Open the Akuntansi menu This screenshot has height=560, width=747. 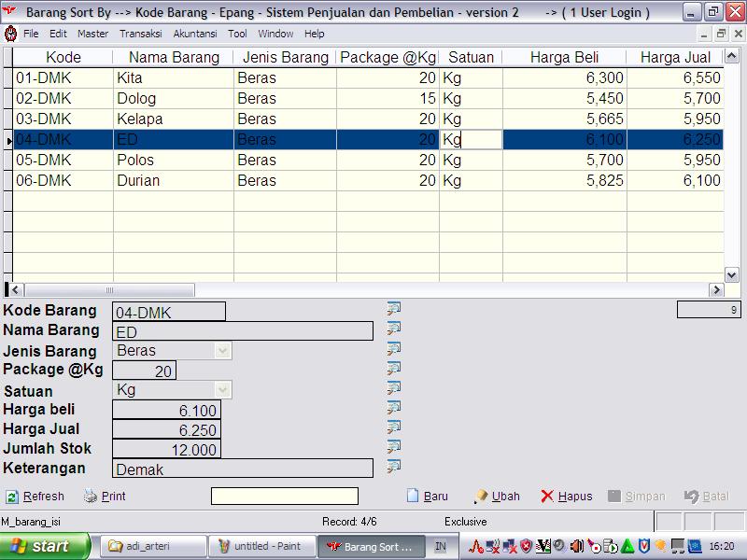[x=194, y=34]
